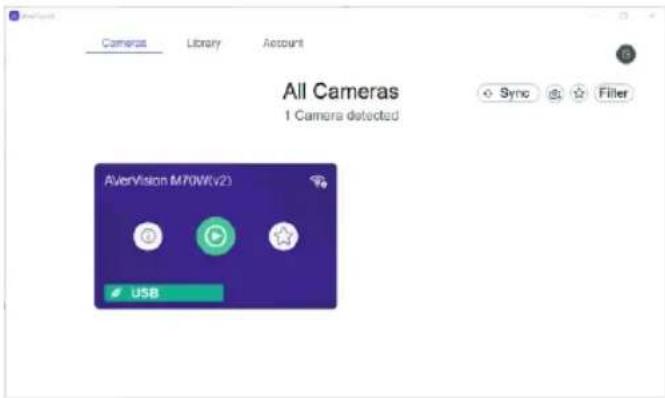Open the Filter button
Image resolution: width=665 pixels, height=398 pixels.
[613, 93]
